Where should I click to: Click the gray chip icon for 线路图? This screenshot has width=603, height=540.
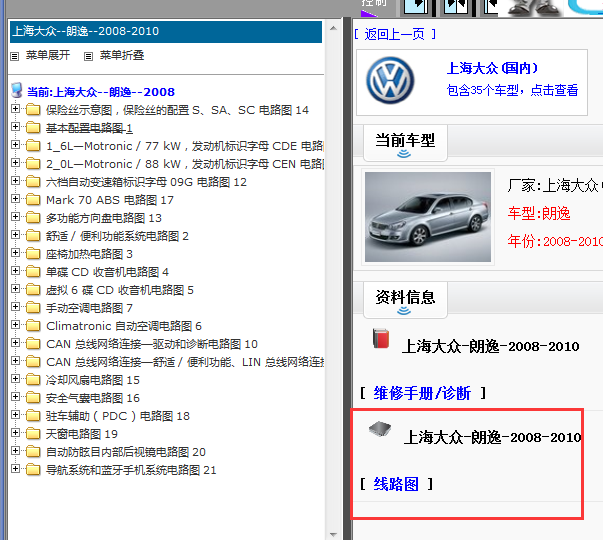pos(380,428)
